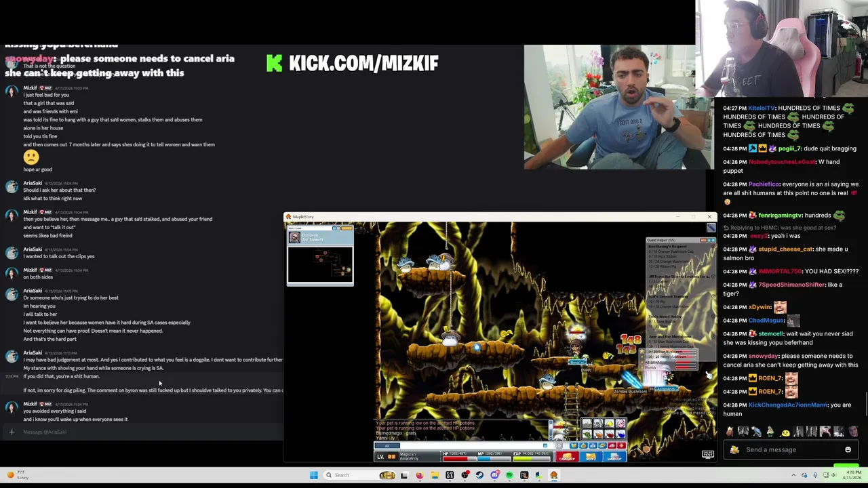This screenshot has width=868, height=488.
Task: Click the username snowyday in chat
Action: [x=763, y=357]
